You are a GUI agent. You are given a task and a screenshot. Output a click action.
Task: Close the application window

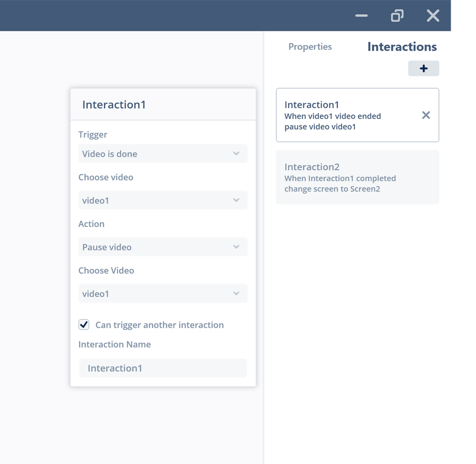(433, 15)
